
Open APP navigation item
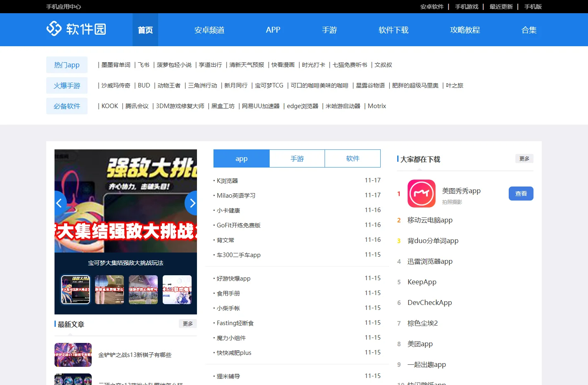(x=273, y=30)
